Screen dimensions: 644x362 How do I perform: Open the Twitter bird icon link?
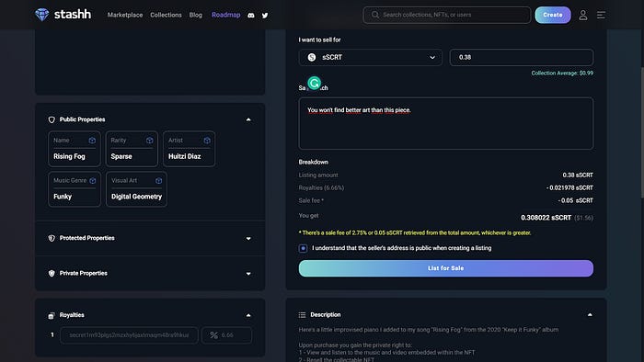click(x=265, y=16)
